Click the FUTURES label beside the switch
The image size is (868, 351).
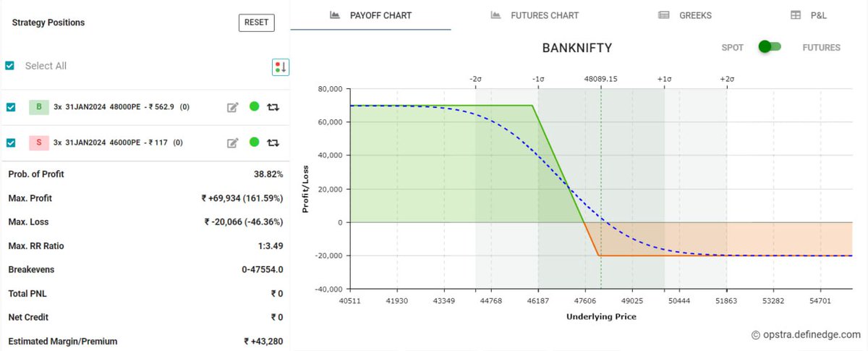[821, 48]
